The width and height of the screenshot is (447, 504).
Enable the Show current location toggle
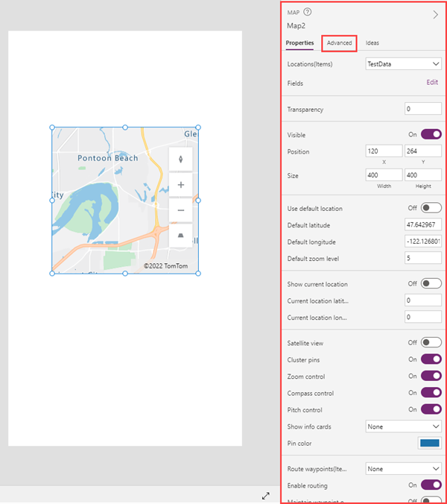pyautogui.click(x=431, y=283)
